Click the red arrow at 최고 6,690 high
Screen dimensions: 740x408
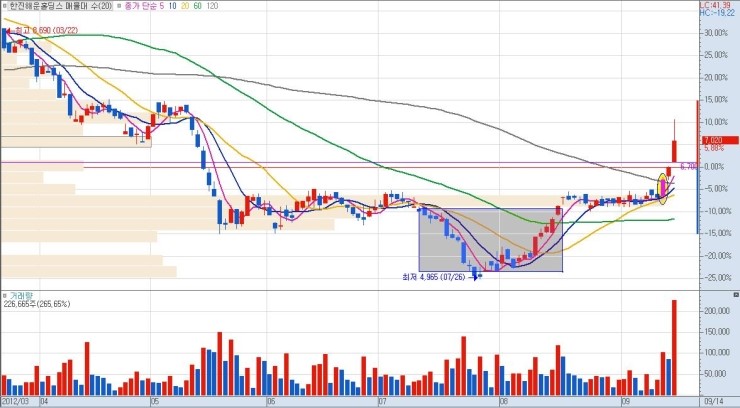[7, 31]
